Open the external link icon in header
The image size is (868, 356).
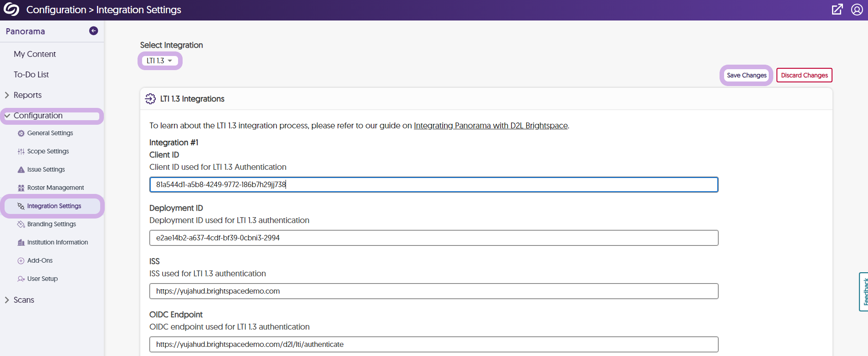coord(837,10)
